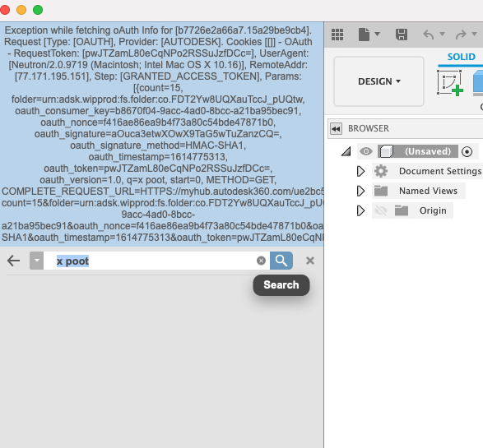
Task: Close the search bar with X
Action: [310, 261]
